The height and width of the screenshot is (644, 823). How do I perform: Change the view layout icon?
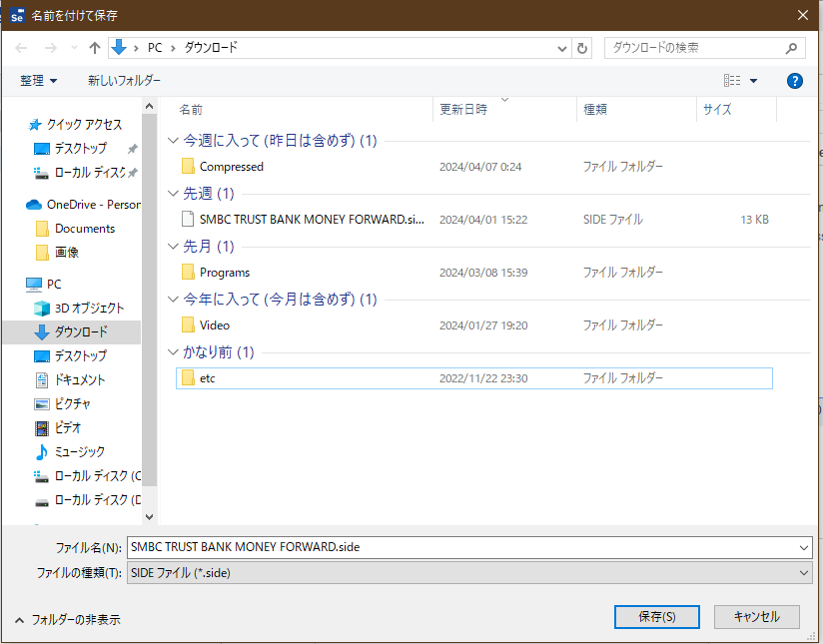(x=732, y=80)
